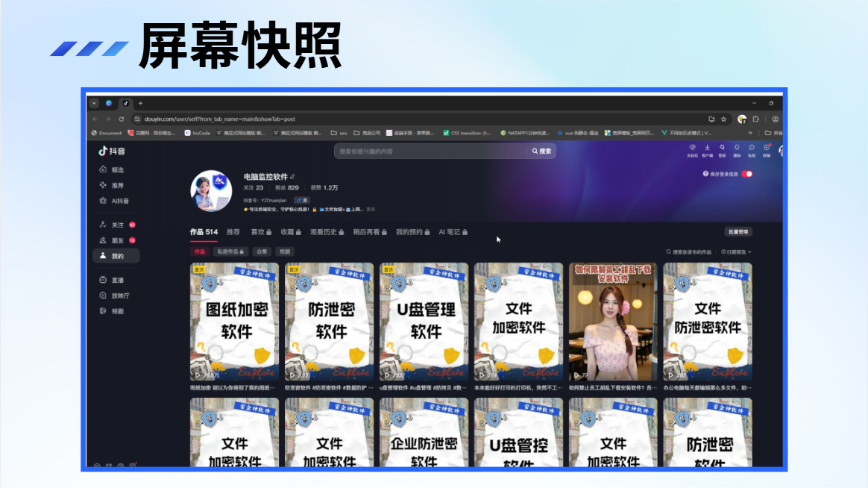Click the 批量管理 button

pos(738,232)
